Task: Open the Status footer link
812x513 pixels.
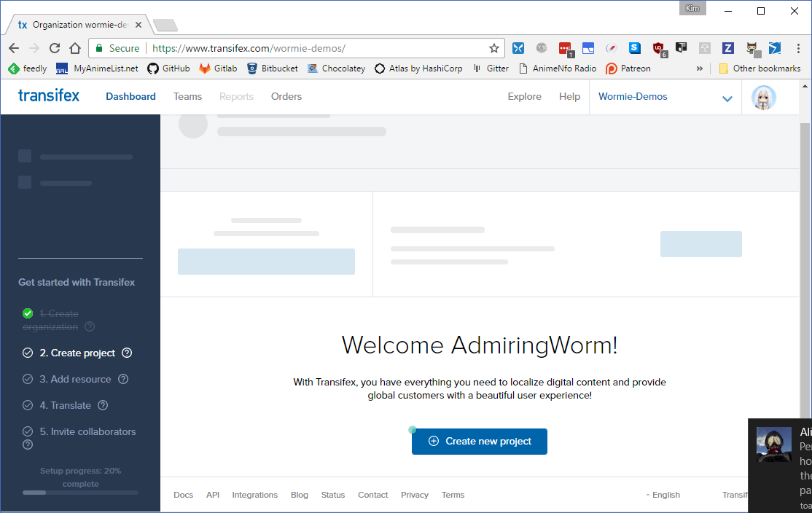Action: (333, 495)
